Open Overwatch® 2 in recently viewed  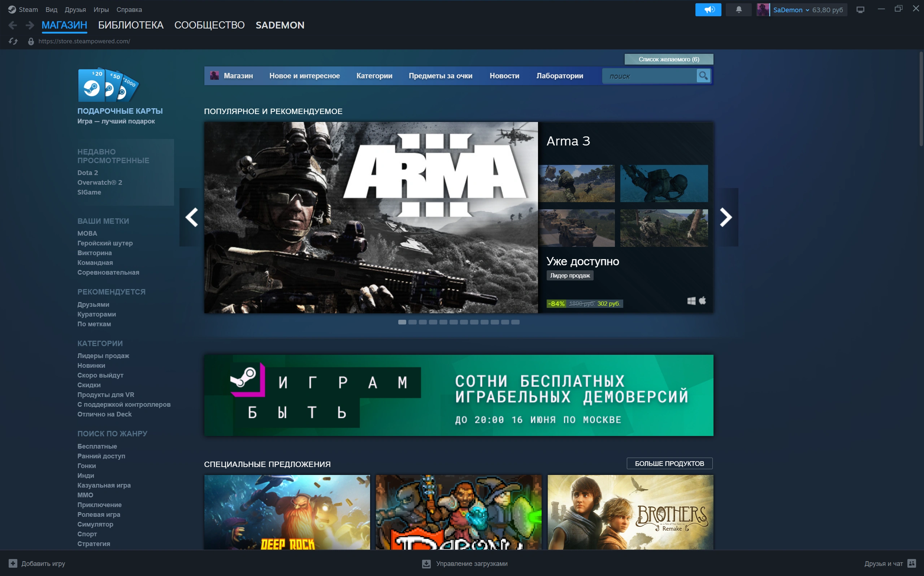[99, 183]
